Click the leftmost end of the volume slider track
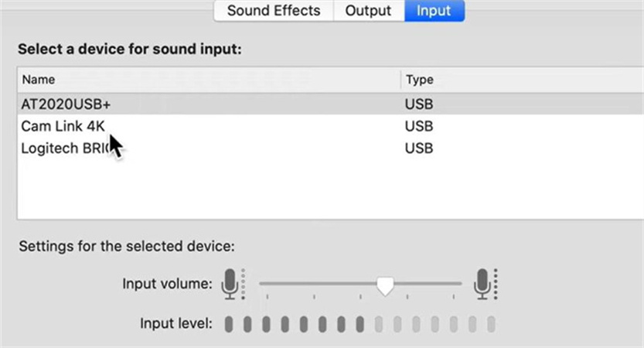 (x=261, y=284)
